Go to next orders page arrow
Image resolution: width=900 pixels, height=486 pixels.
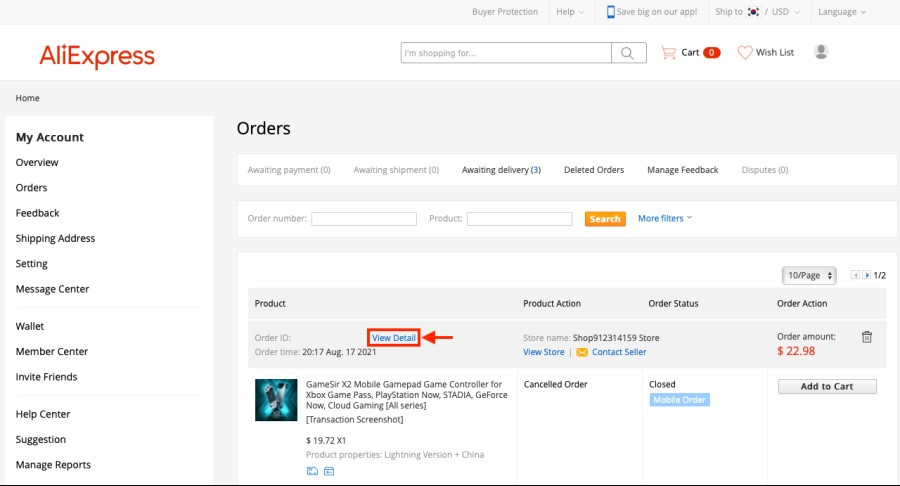pos(867,275)
